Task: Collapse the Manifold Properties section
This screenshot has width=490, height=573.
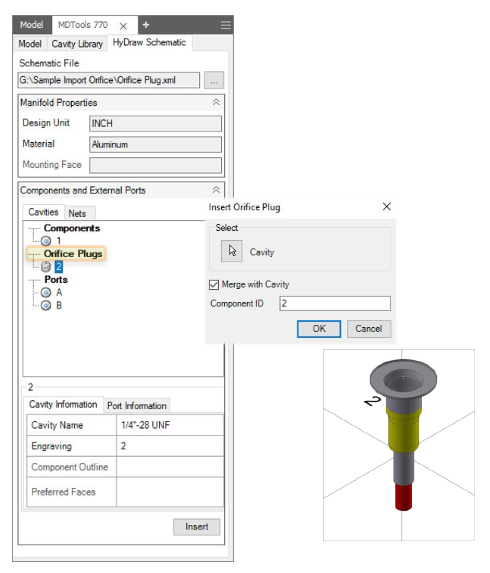Action: click(216, 102)
